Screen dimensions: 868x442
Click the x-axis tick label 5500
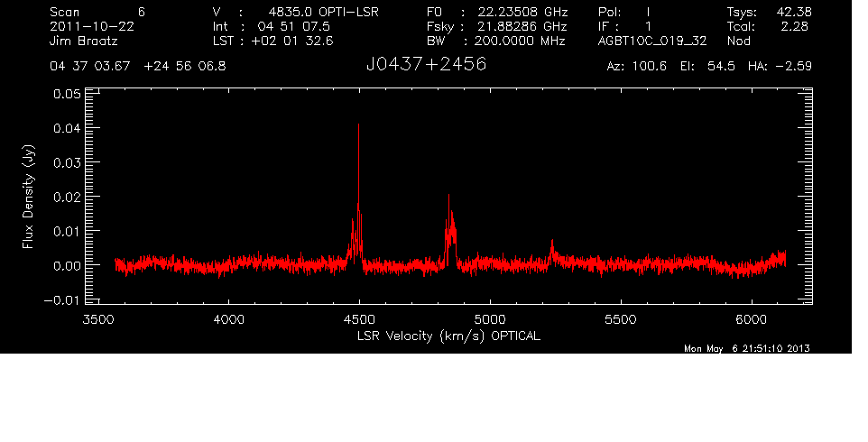(621, 319)
